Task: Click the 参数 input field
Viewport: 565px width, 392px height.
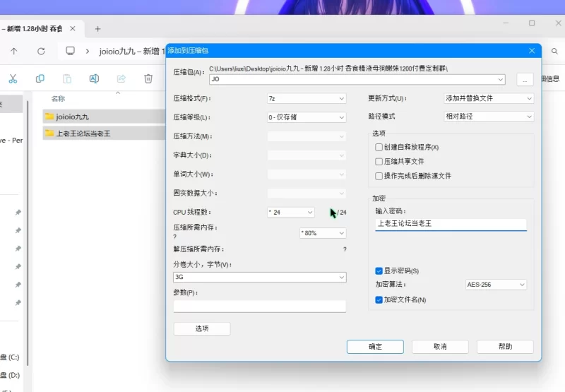Action: pos(260,307)
